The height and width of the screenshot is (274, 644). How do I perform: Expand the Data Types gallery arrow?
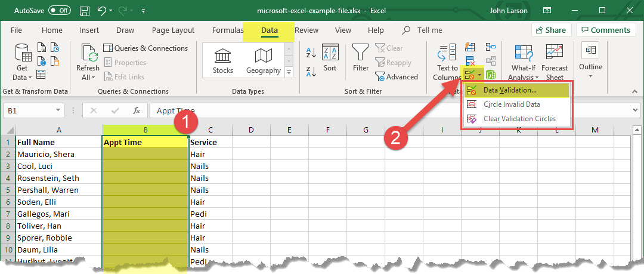pos(290,73)
